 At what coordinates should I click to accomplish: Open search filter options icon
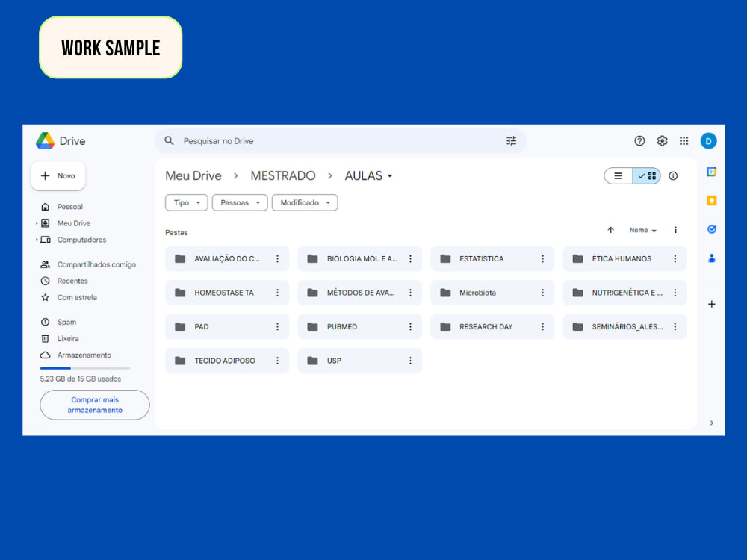511,141
